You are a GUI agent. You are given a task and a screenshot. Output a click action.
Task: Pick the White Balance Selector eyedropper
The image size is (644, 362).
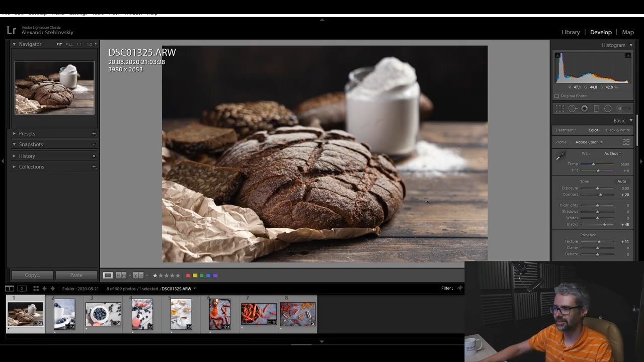pos(560,156)
